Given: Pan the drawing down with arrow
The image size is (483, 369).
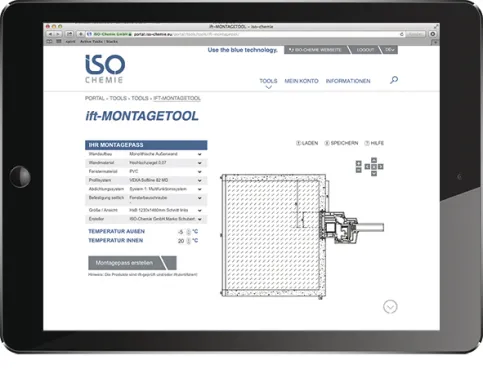Looking at the screenshot, I should click(374, 173).
